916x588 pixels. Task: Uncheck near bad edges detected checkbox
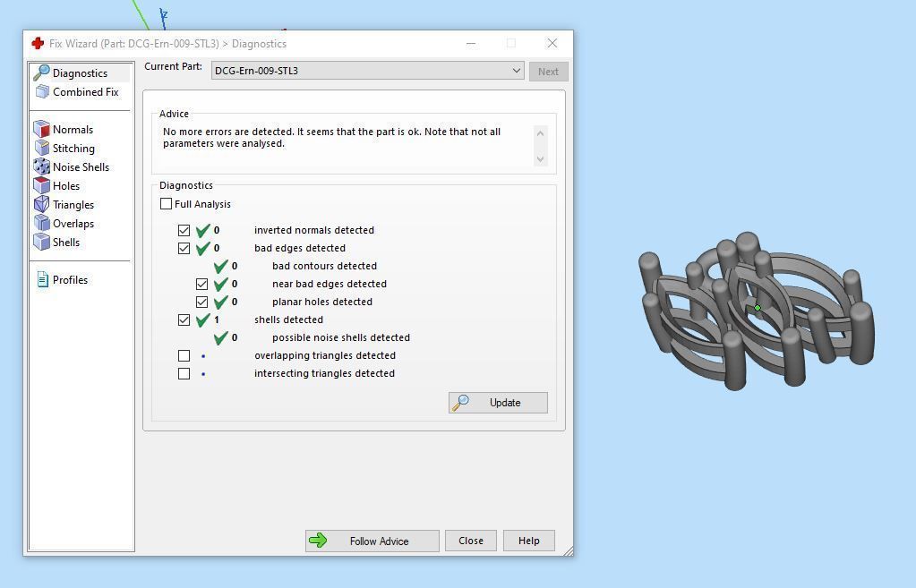click(x=202, y=284)
